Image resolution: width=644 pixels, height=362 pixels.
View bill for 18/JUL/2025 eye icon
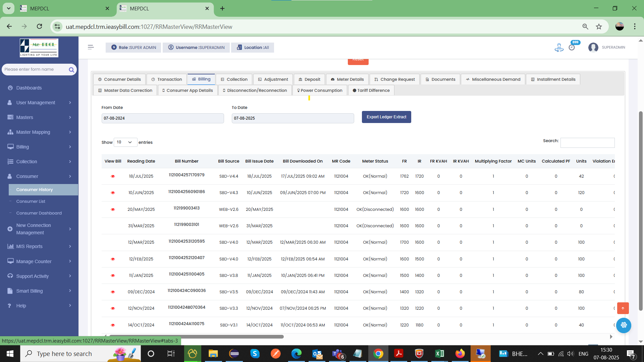click(x=113, y=176)
